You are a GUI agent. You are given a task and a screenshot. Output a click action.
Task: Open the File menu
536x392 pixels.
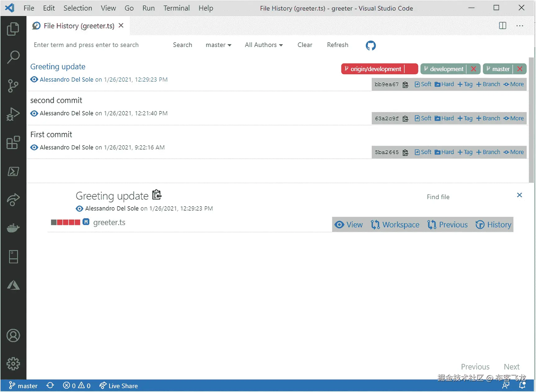29,8
